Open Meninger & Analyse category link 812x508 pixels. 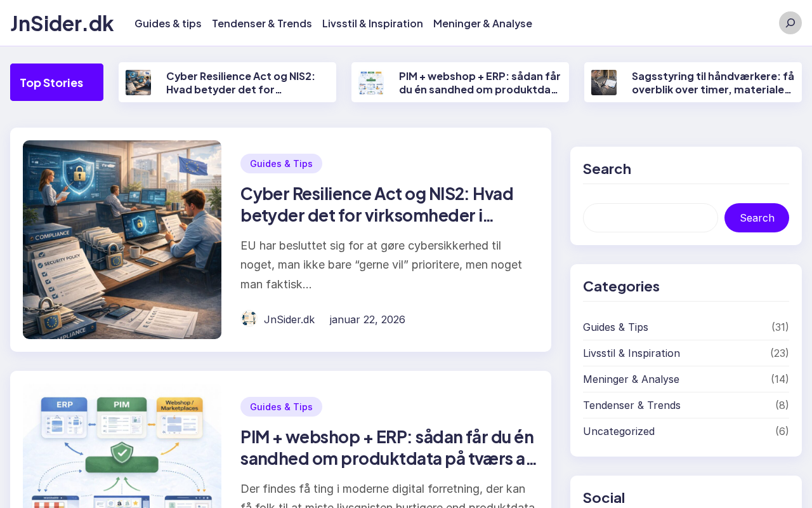(x=631, y=379)
